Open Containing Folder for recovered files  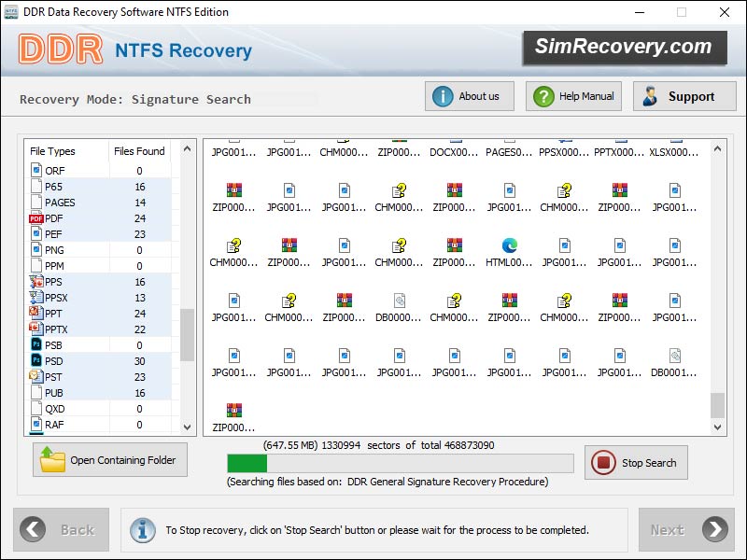[x=108, y=460]
